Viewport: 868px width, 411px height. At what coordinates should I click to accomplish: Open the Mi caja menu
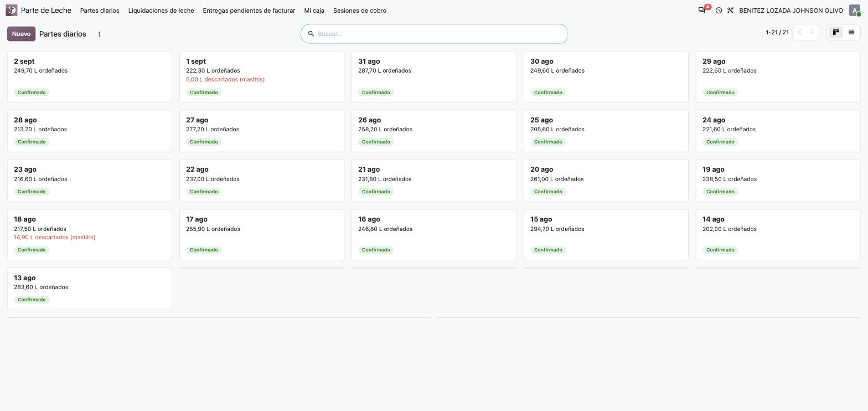(x=314, y=11)
